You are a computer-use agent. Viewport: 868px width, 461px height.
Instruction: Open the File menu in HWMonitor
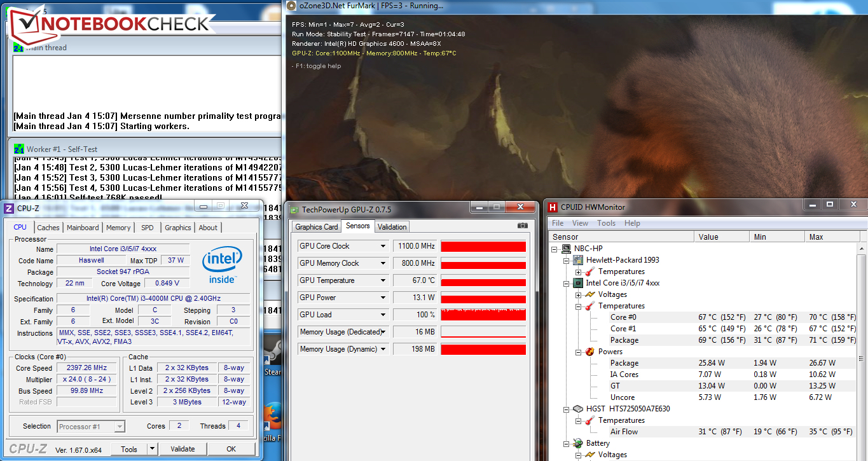pyautogui.click(x=558, y=223)
